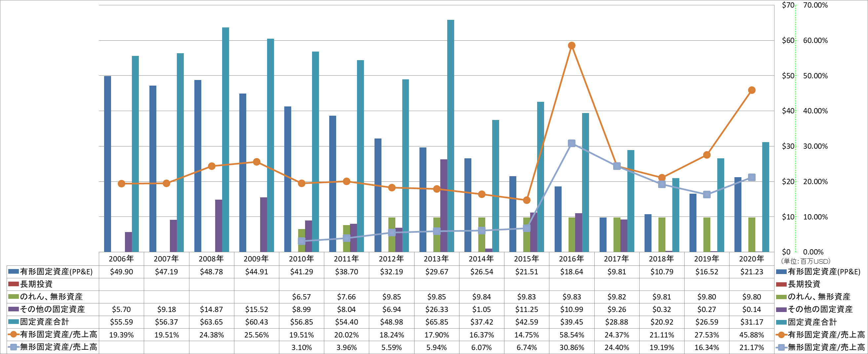This screenshot has height=354, width=868.
Task: Click the $0.14 その他の固定資産 cell
Action: (751, 309)
